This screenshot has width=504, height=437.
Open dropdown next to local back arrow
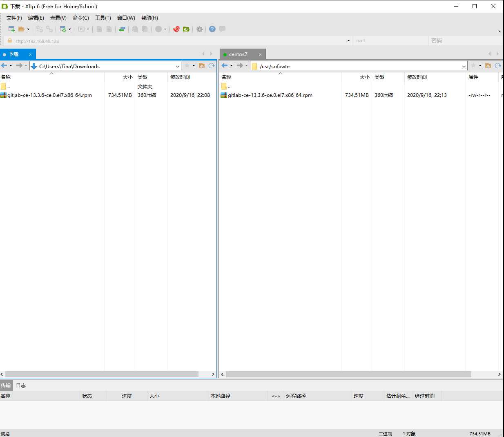point(11,65)
